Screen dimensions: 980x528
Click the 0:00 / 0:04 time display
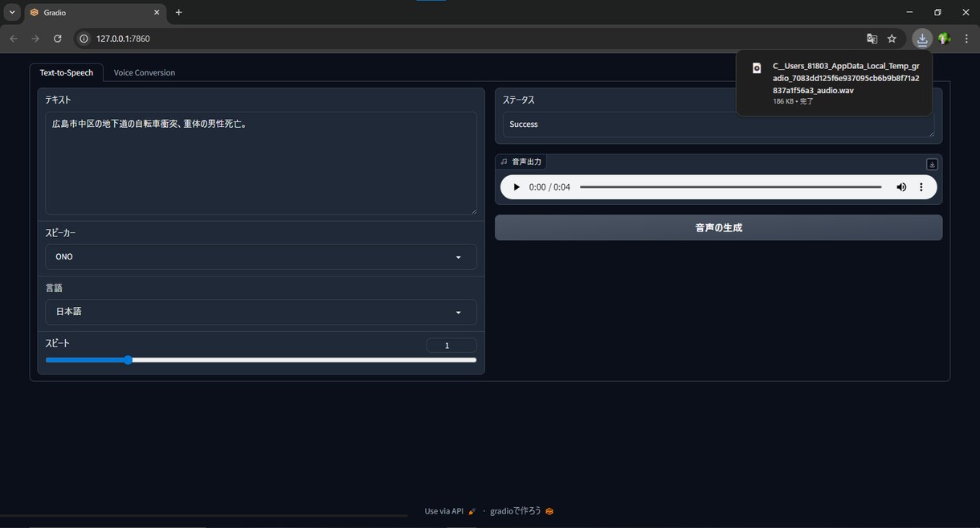click(x=549, y=187)
